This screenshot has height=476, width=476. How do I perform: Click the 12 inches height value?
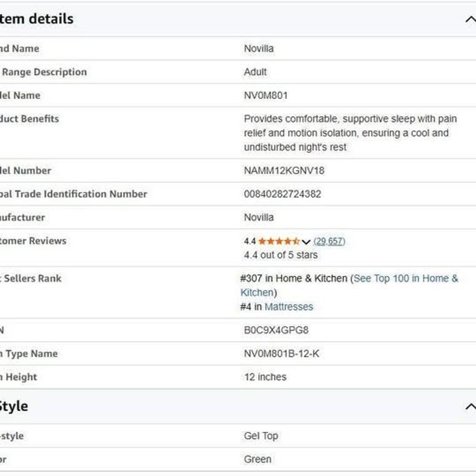pos(265,377)
